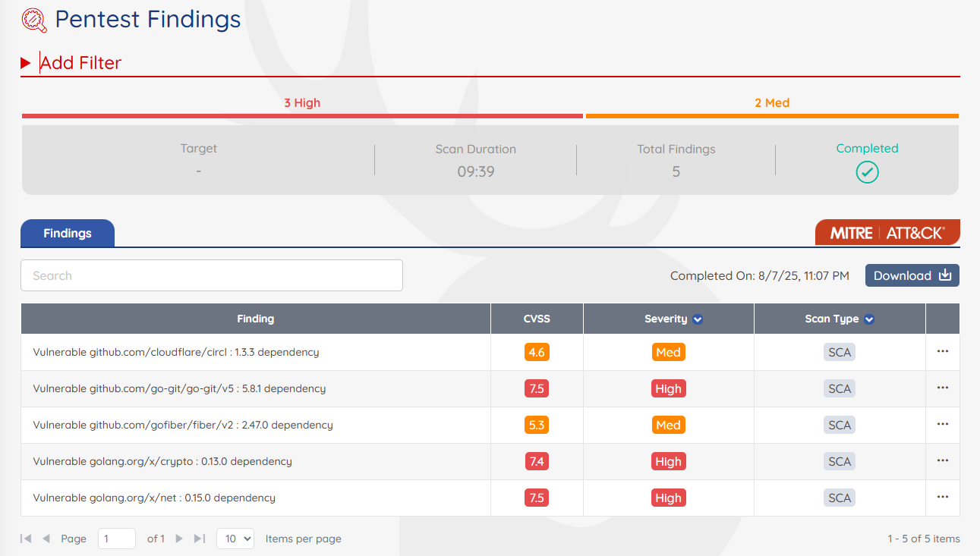Viewport: 980px width, 556px height.
Task: Click the page number input box
Action: point(117,539)
